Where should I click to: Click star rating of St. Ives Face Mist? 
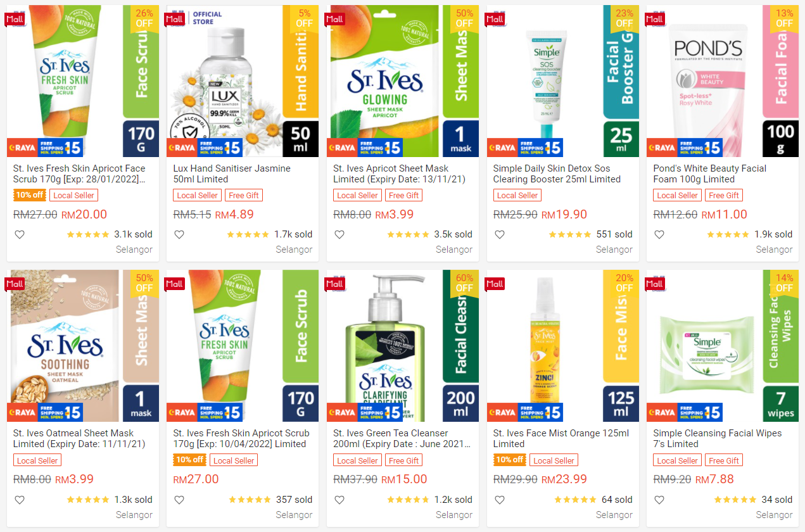click(x=575, y=500)
